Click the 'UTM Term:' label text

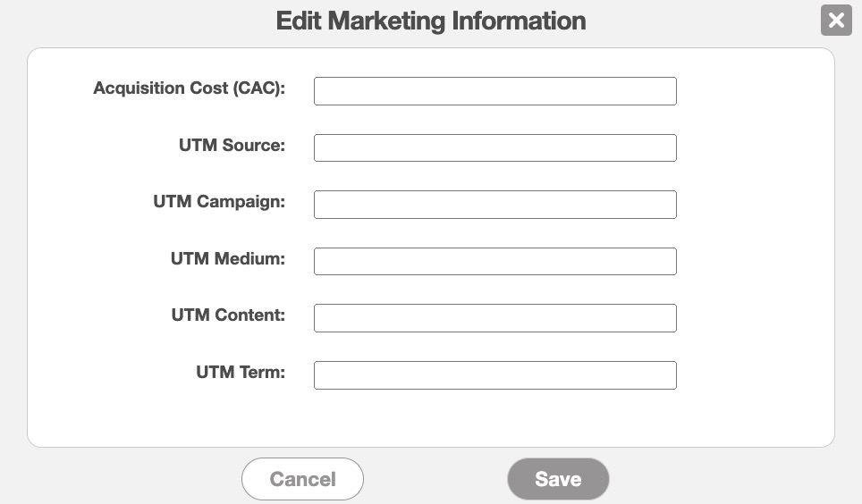(241, 372)
